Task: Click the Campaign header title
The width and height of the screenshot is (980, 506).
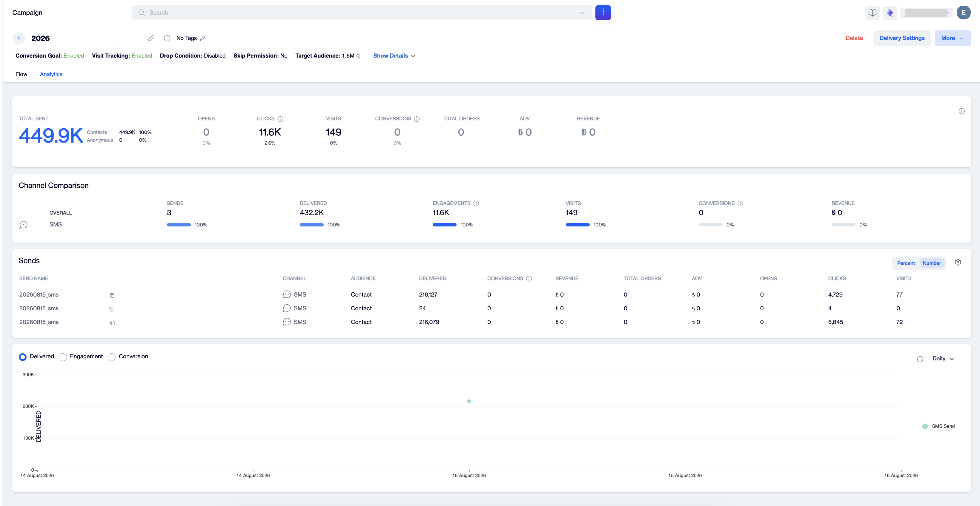Action: (x=27, y=13)
